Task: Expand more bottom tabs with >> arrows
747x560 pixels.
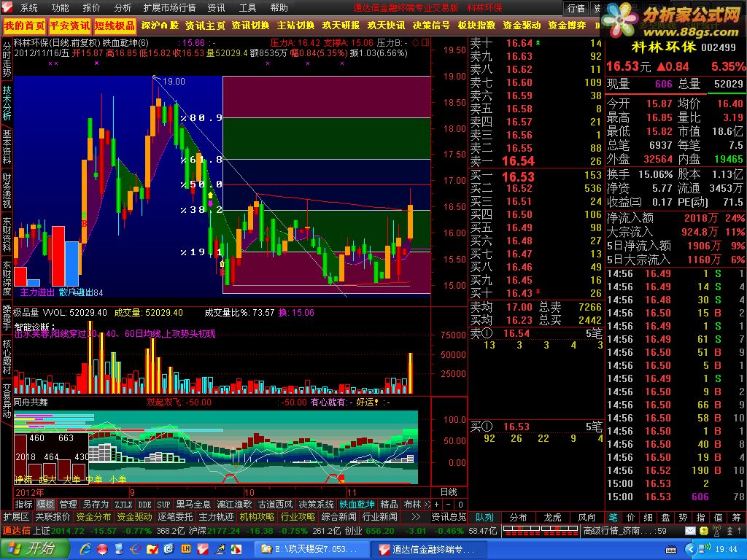Action: (x=416, y=517)
